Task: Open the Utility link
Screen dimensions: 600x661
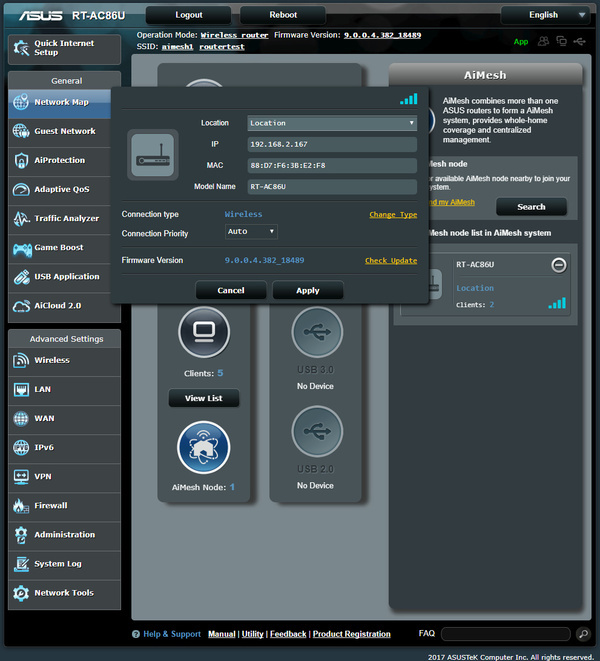Action: (x=252, y=634)
